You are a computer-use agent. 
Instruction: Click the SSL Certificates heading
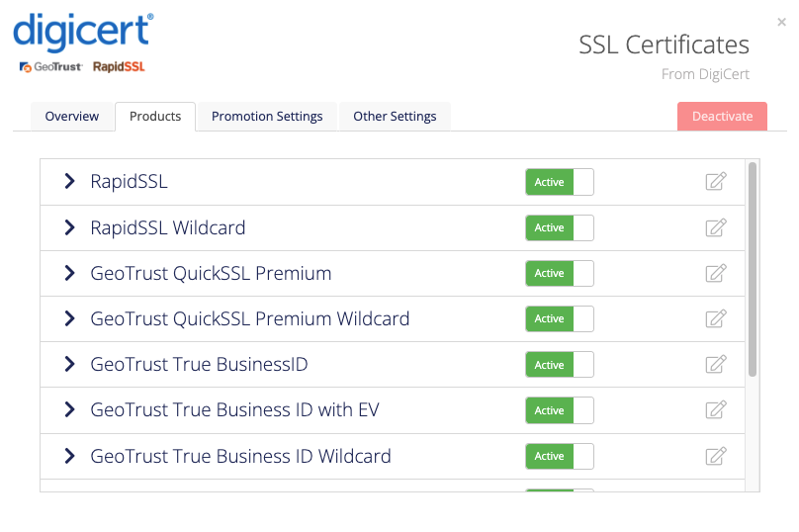tap(664, 44)
